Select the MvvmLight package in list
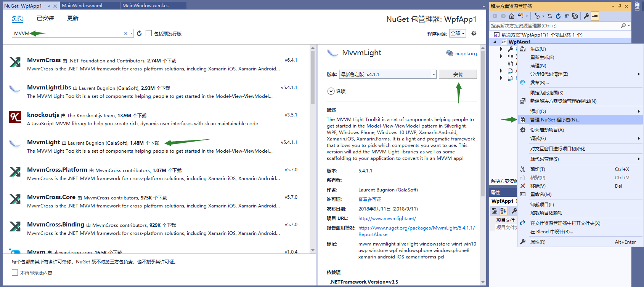Viewport: 644px width, 287px height. coord(156,146)
